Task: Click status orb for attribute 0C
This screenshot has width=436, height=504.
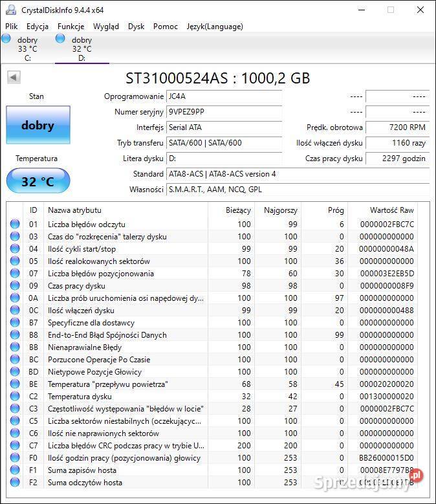Action: pyautogui.click(x=15, y=310)
